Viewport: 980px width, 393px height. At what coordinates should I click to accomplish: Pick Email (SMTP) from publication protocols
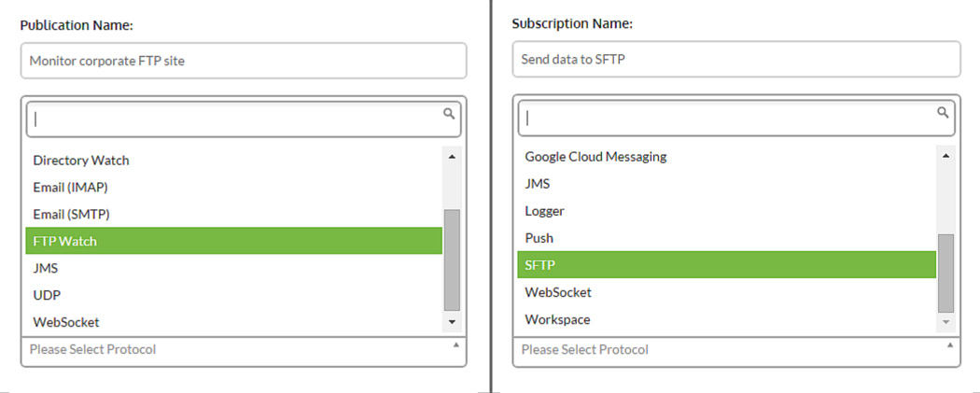click(233, 214)
